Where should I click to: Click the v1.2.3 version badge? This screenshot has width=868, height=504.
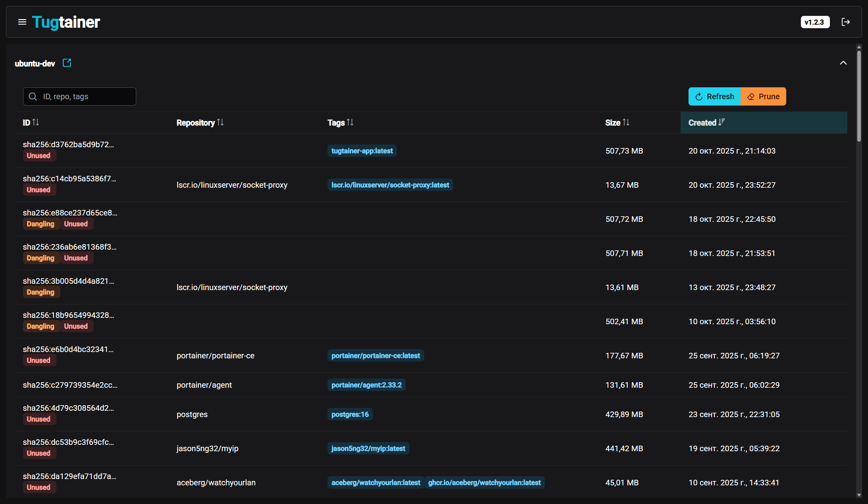tap(814, 22)
